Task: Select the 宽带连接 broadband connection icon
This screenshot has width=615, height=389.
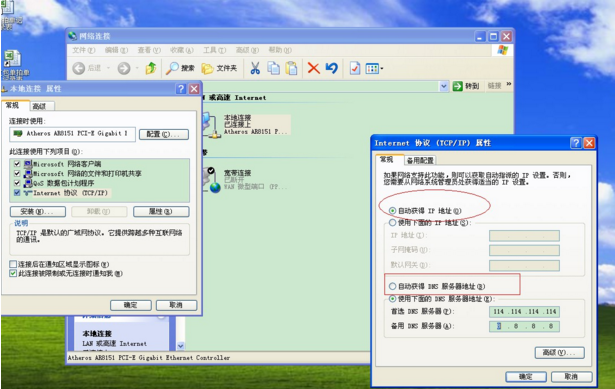Action: tap(212, 180)
